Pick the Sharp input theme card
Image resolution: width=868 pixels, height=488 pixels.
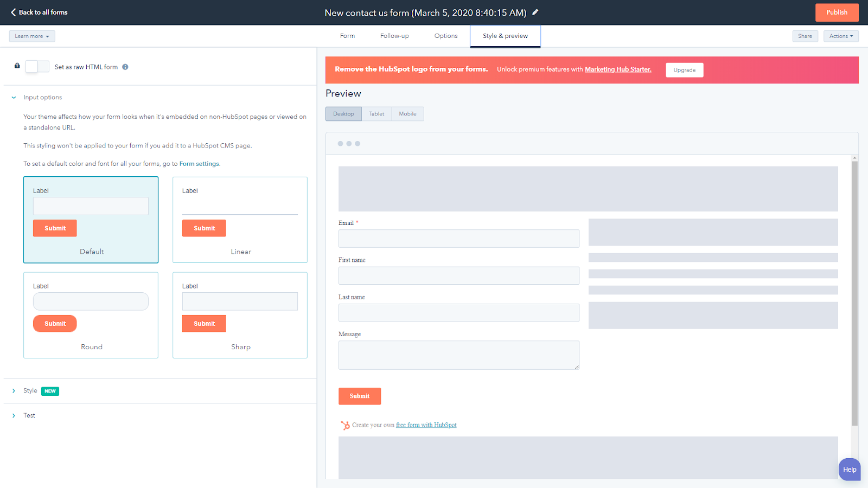240,315
